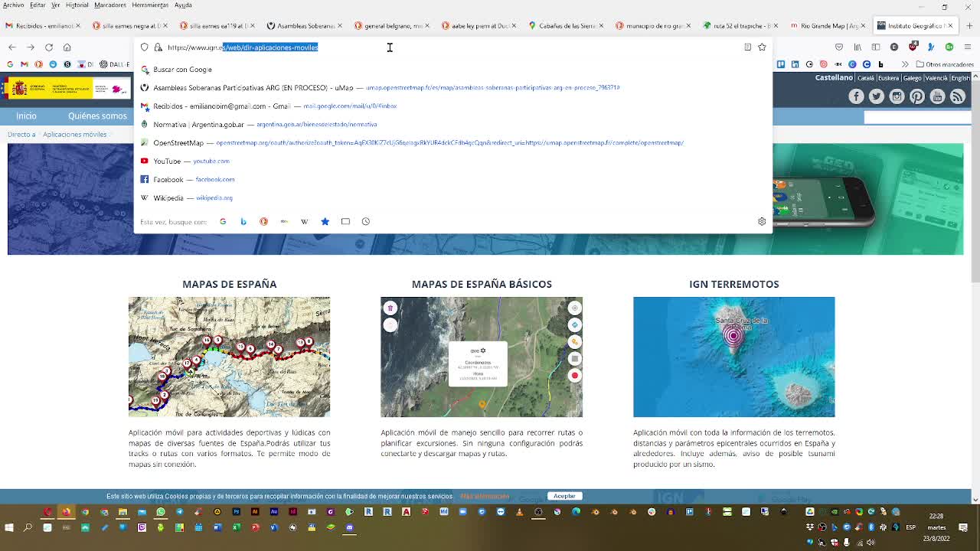Search this time with Wikipedia icon
Viewport: 980px width, 551px height.
pos(304,222)
